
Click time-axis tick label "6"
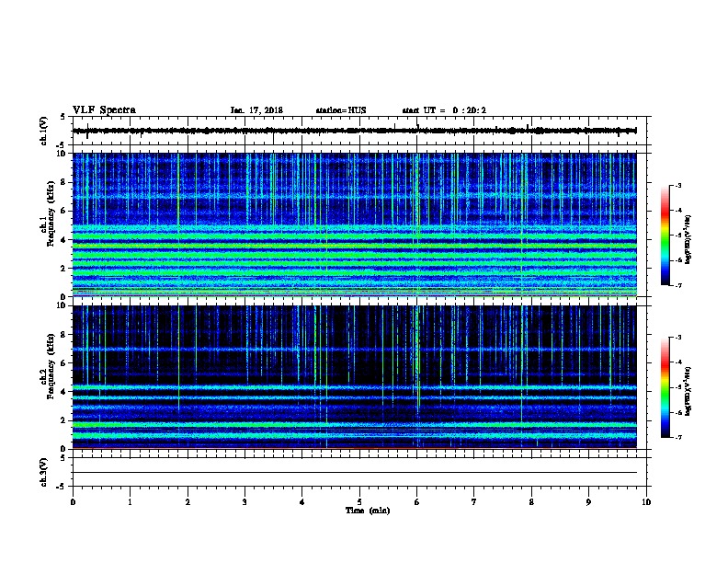pos(416,502)
